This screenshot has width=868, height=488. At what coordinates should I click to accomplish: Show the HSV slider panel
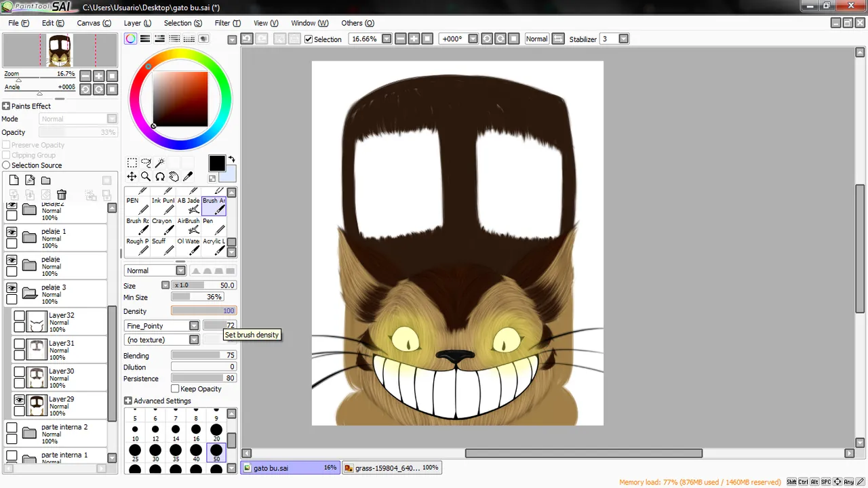[x=160, y=39]
